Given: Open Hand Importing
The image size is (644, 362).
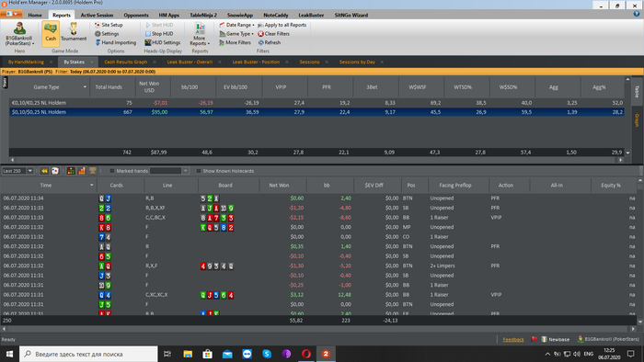Looking at the screenshot, I should [115, 42].
